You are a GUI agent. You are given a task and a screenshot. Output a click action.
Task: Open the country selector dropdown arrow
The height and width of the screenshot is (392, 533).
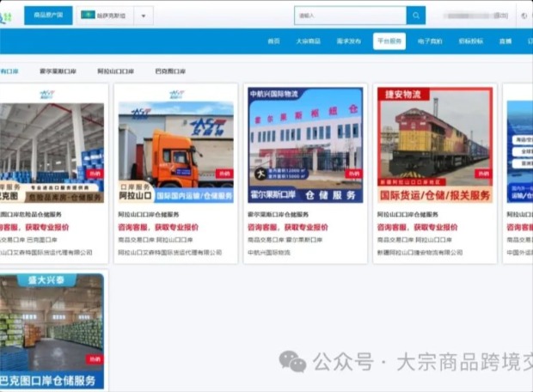pyautogui.click(x=144, y=15)
